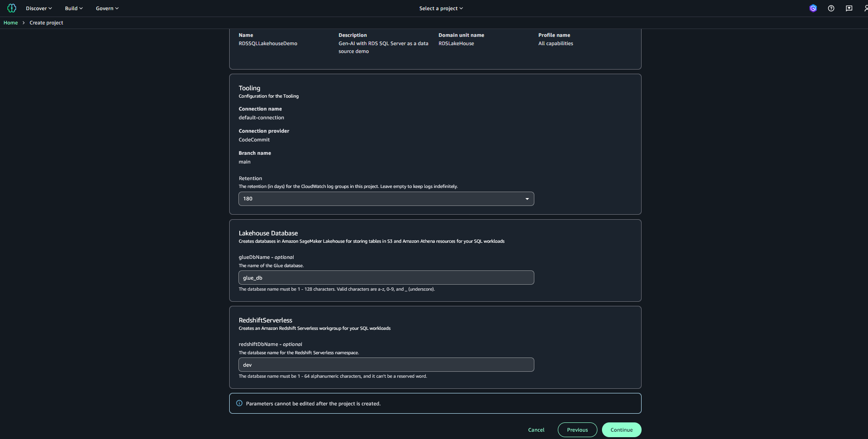
Task: Click the SageMaker Unified Studio logo icon
Action: [x=12, y=8]
